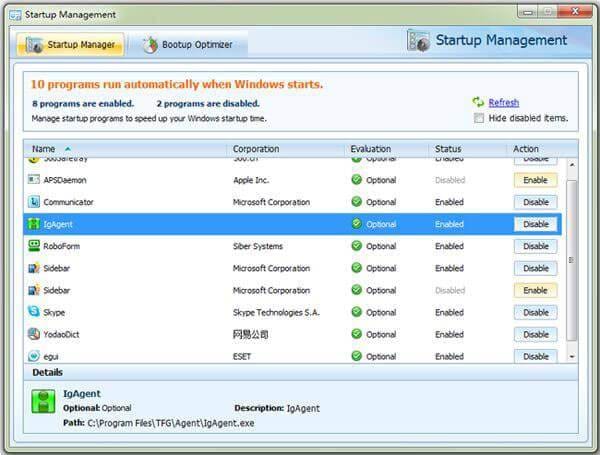Viewport: 600px width, 455px height.
Task: Check the Hide disabled items checkbox
Action: click(479, 118)
